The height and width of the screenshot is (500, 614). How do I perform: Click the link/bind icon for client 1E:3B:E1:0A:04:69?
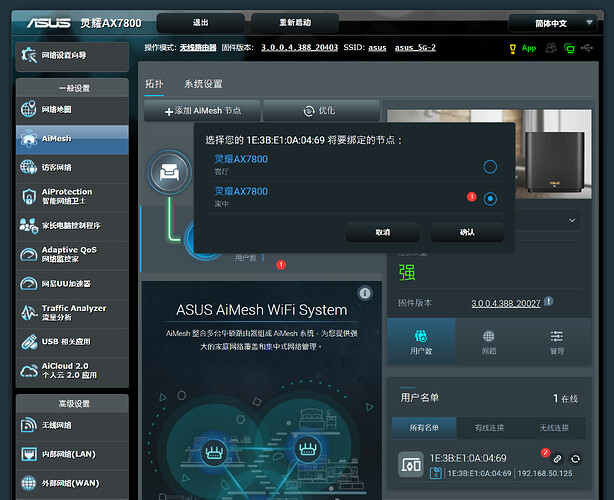[557, 459]
